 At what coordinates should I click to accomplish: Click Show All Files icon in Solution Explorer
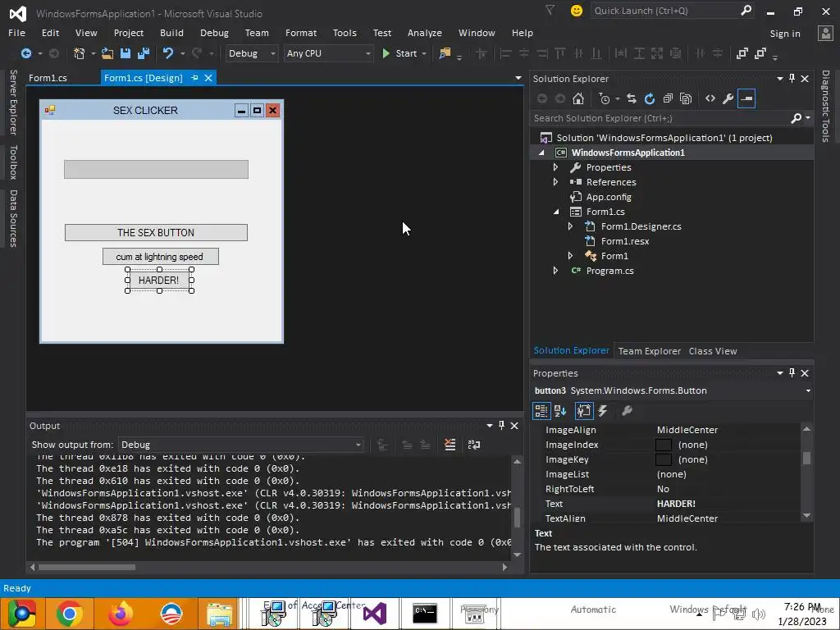click(x=686, y=98)
